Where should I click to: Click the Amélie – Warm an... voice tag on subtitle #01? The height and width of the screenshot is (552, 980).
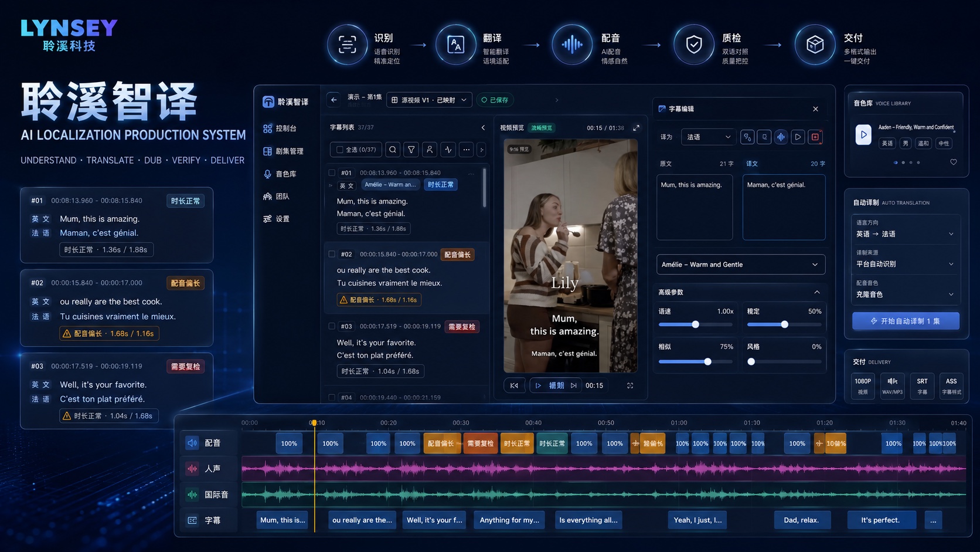click(390, 185)
